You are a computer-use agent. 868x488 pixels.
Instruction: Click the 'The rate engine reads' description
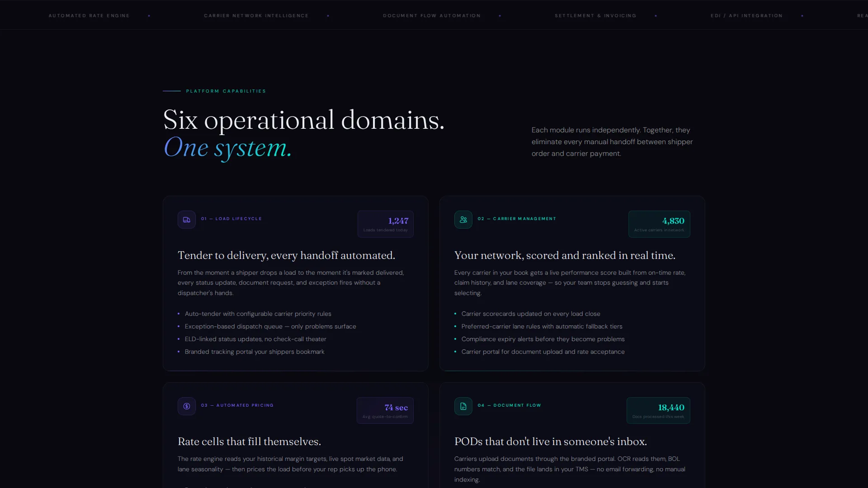click(290, 464)
